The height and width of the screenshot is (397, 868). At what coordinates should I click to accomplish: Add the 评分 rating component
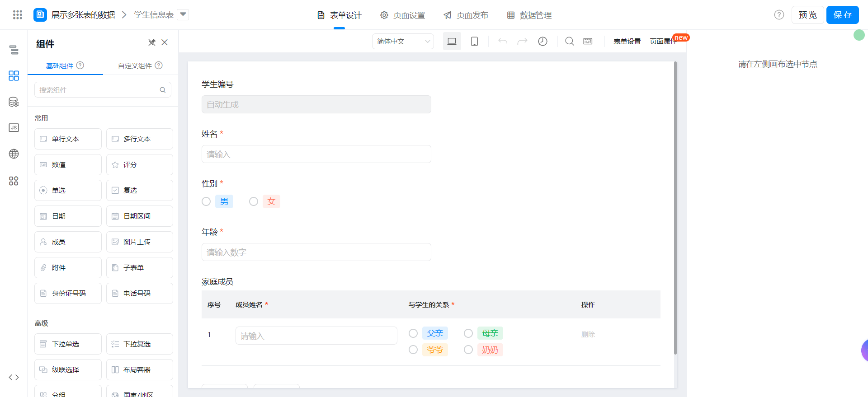pyautogui.click(x=140, y=164)
